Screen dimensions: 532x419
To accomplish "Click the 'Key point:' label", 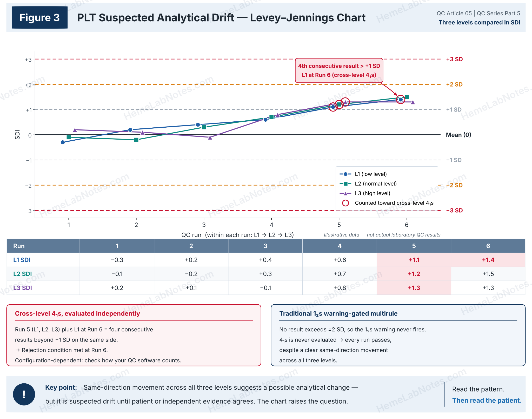I will point(61,388).
